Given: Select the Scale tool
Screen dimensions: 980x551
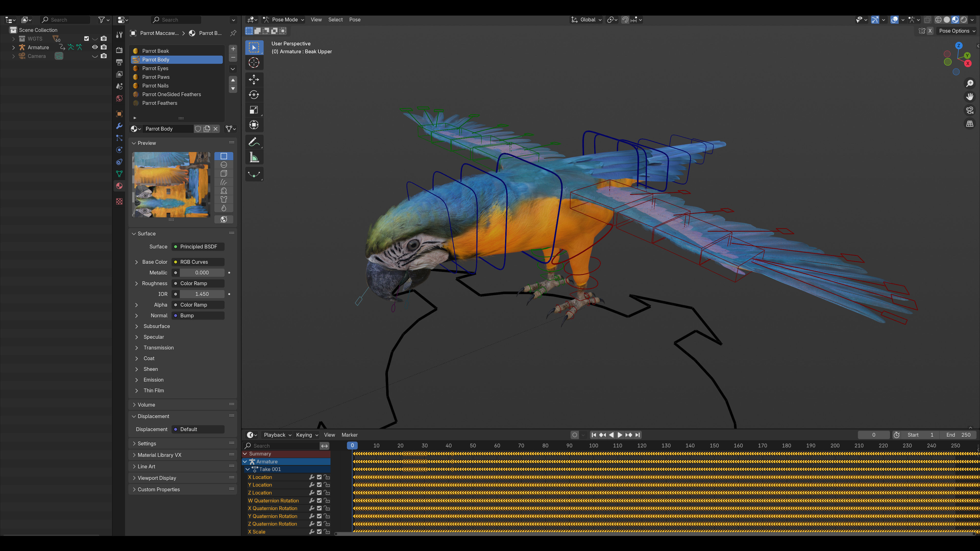Looking at the screenshot, I should 254,110.
